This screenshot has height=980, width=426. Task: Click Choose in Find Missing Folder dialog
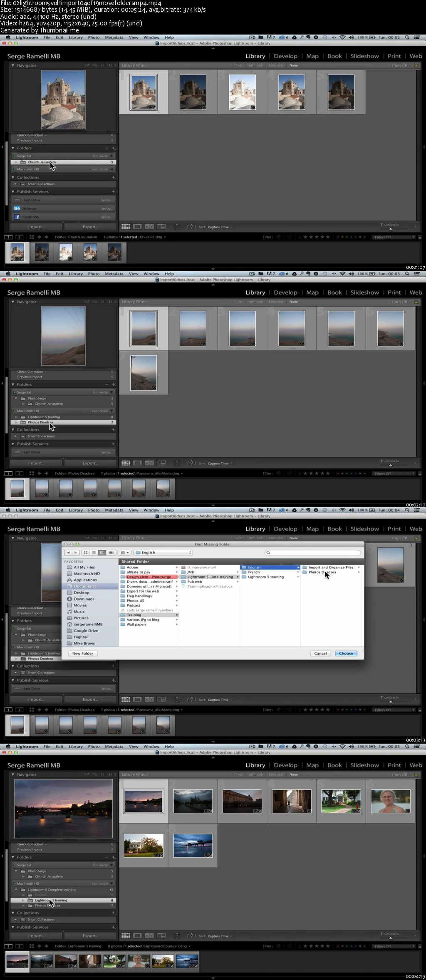pyautogui.click(x=346, y=653)
